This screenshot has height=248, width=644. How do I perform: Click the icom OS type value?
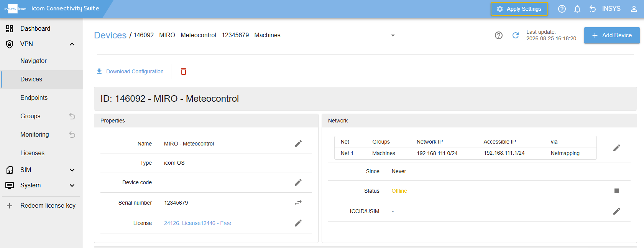[x=174, y=163]
